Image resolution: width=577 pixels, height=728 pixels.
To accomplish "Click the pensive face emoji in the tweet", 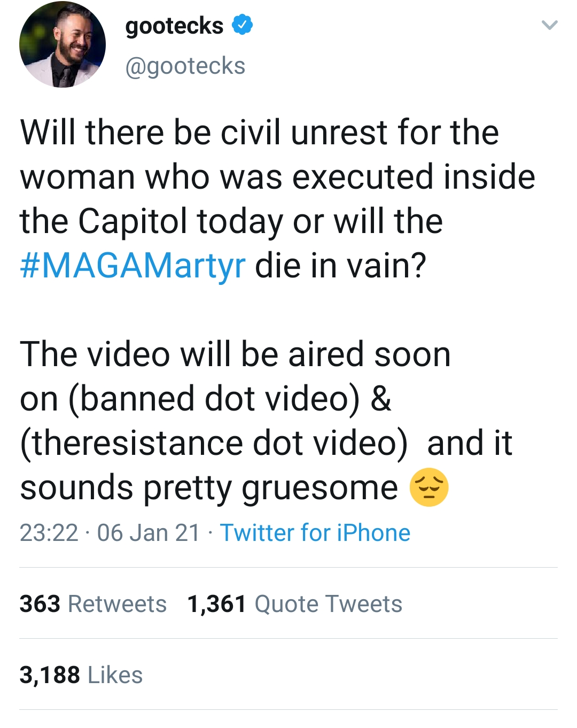I will 428,487.
